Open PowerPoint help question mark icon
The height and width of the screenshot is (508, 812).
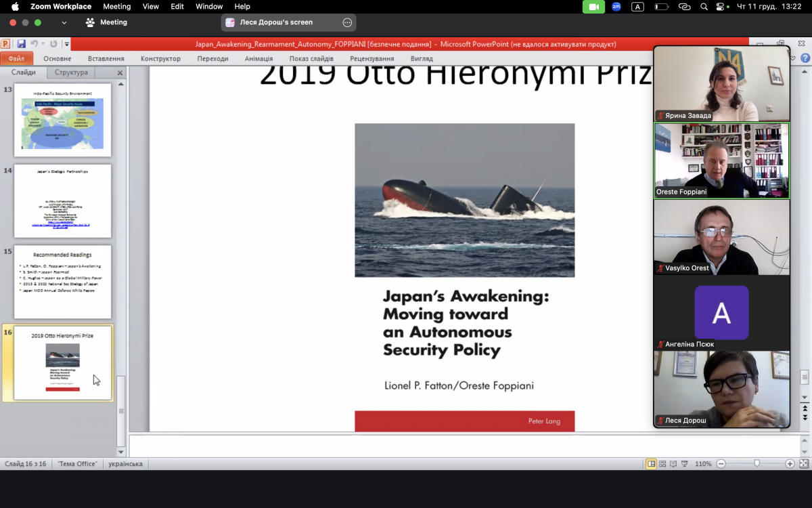[805, 59]
